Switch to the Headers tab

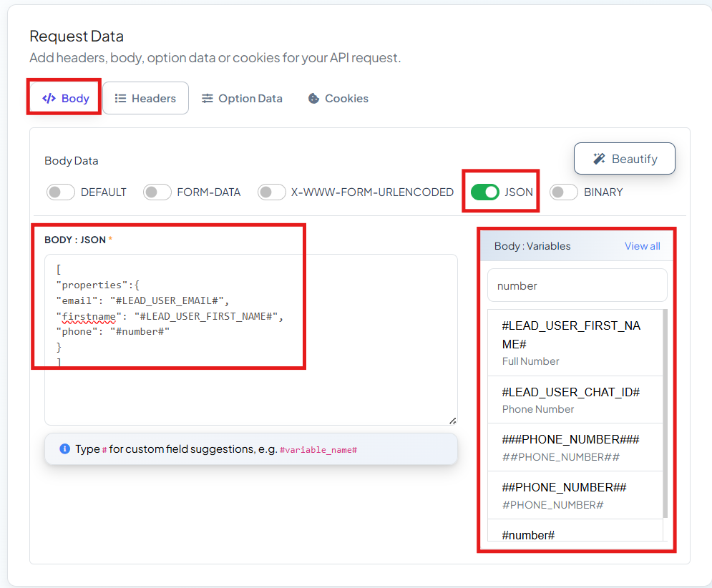point(145,98)
